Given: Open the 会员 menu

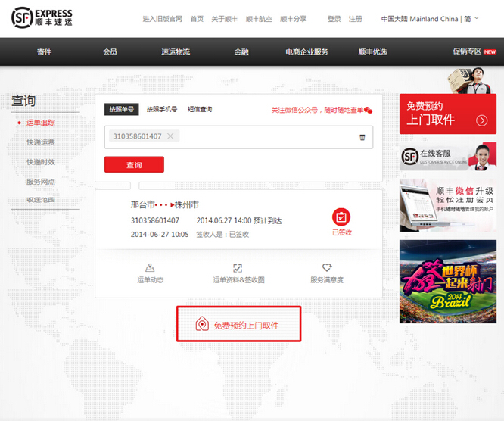Looking at the screenshot, I should [110, 51].
